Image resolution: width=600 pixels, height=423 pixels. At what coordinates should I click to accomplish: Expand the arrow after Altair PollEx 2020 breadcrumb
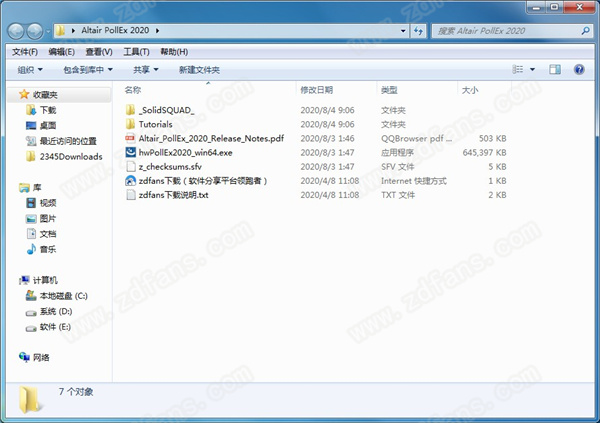point(157,31)
